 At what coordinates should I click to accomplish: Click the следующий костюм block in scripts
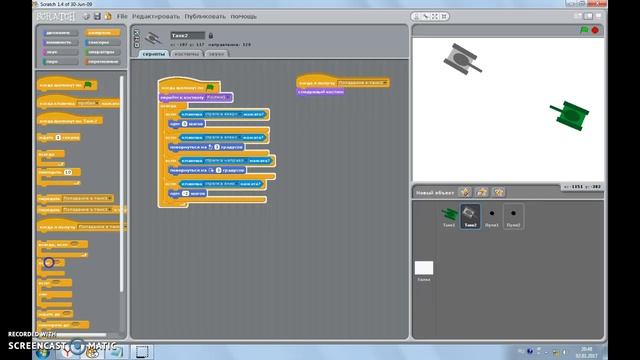tap(320, 92)
